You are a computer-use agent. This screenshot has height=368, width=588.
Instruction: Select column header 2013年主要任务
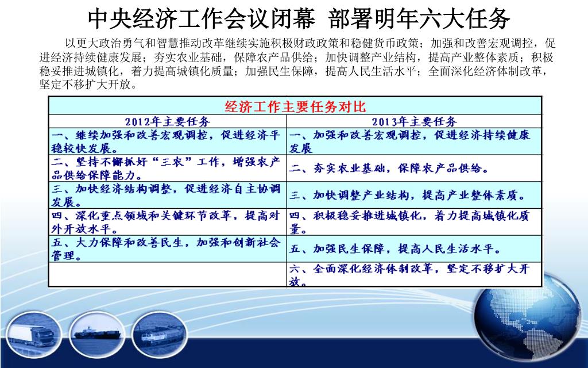[x=415, y=122]
